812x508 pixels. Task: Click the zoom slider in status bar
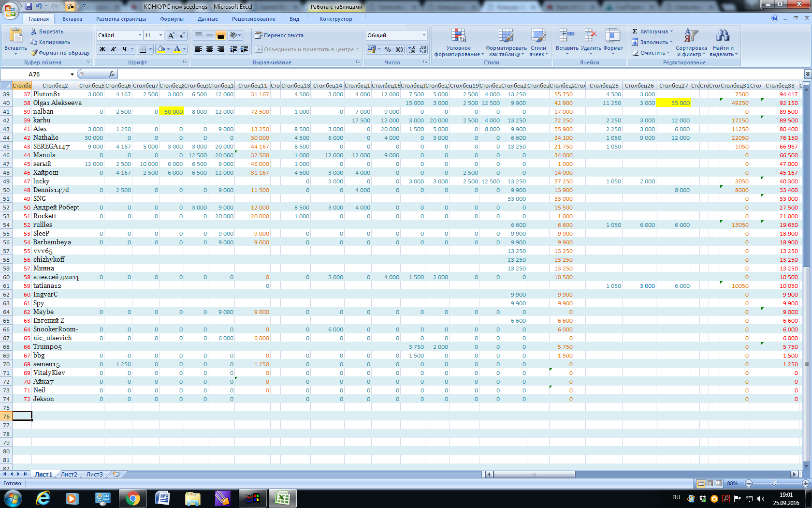click(774, 483)
